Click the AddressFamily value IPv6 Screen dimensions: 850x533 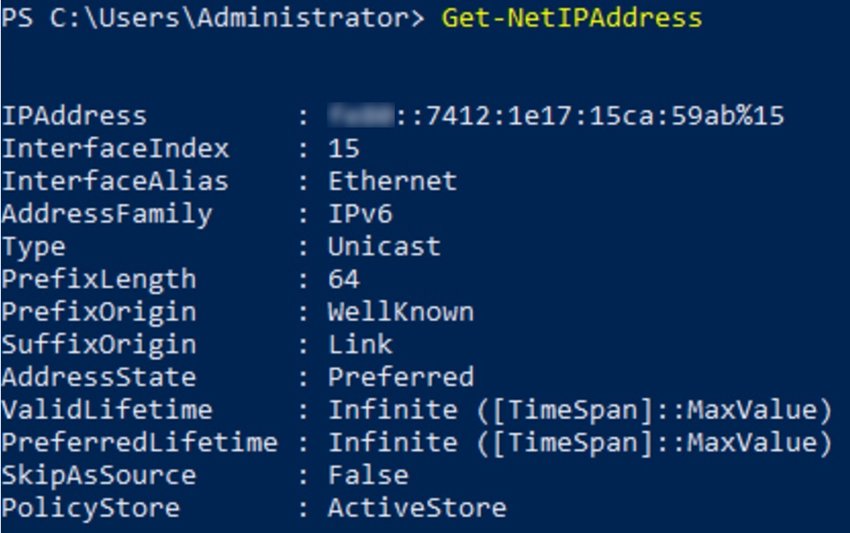point(360,214)
